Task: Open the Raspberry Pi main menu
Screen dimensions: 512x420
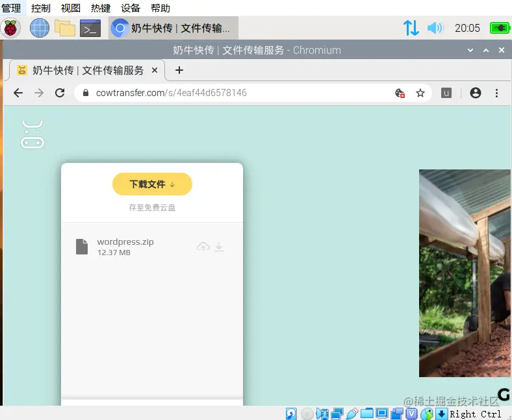Action: 10,28
